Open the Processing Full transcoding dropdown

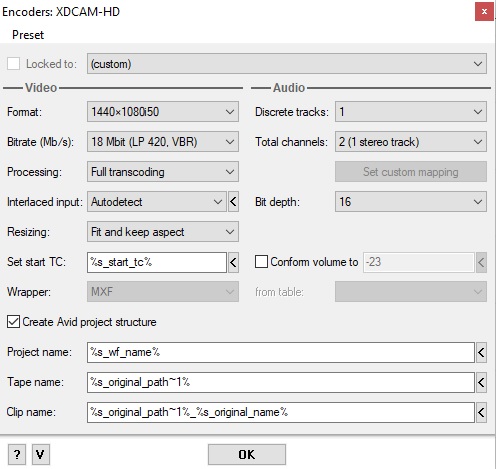pos(163,172)
